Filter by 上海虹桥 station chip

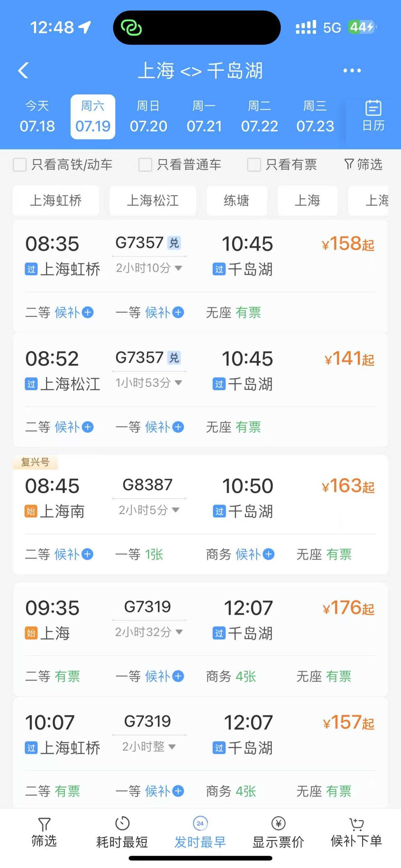pyautogui.click(x=56, y=201)
